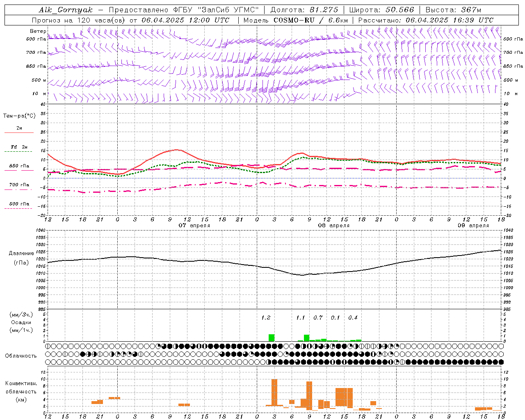
Task: Click the 0.4 precipitation amount value
Action: point(353,317)
